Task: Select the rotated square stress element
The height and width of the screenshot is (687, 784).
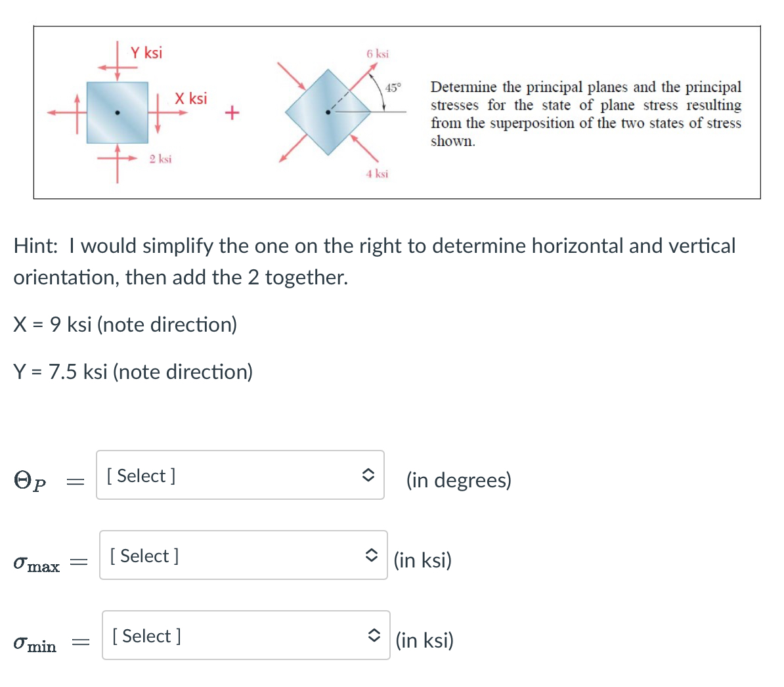Action: click(327, 112)
